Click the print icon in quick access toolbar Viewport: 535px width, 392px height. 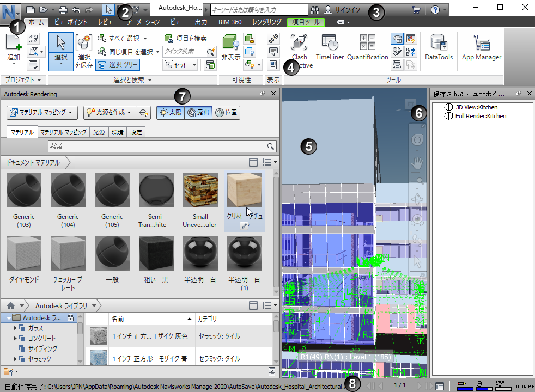pyautogui.click(x=63, y=10)
